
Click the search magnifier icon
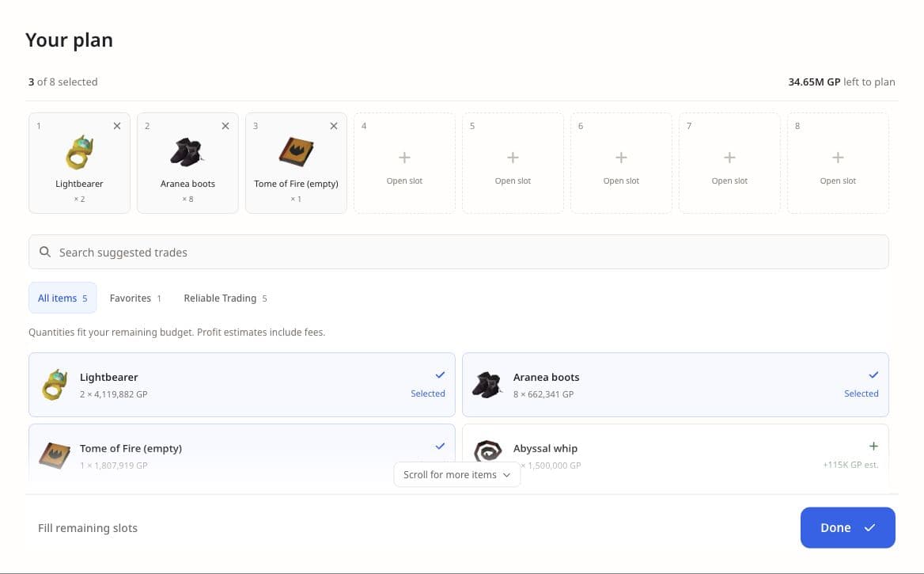(45, 252)
